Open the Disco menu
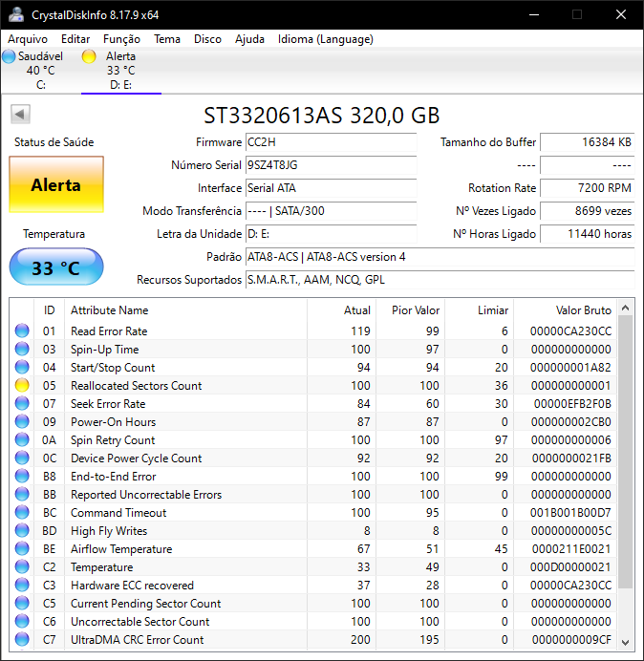This screenshot has width=644, height=661. [207, 39]
